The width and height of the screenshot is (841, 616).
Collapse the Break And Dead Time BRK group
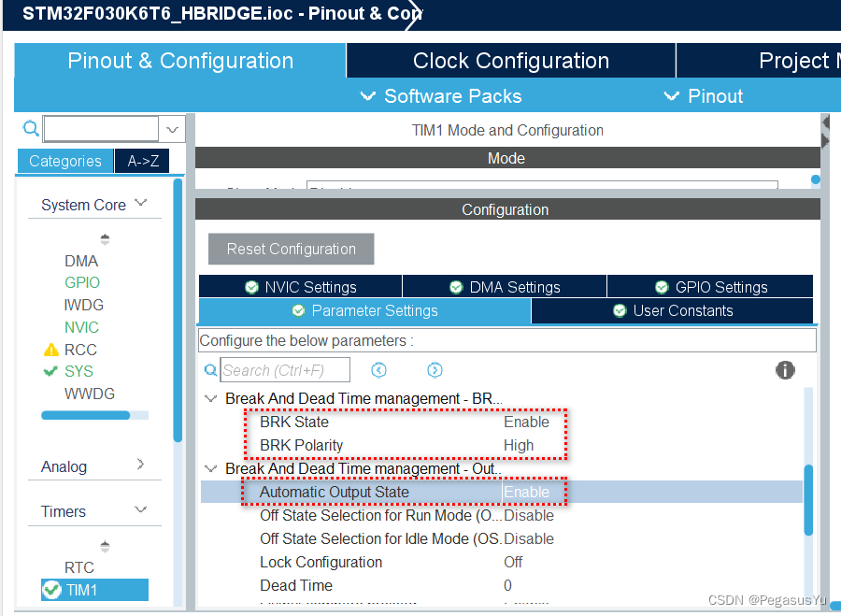click(210, 398)
